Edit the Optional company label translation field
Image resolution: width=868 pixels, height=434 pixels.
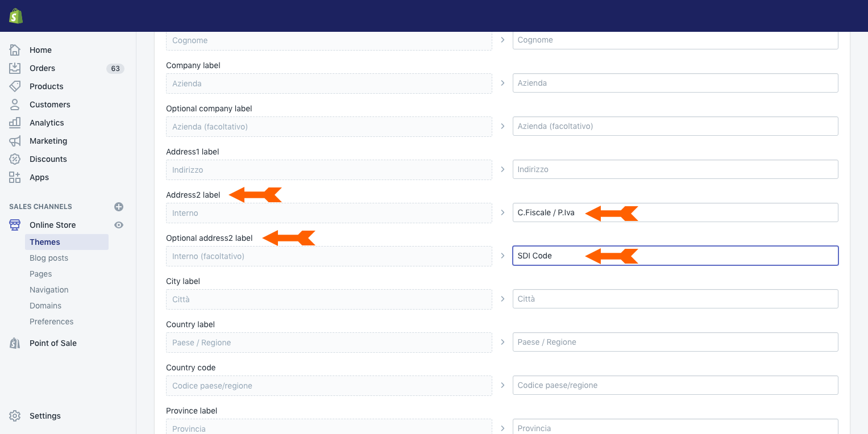click(x=675, y=126)
